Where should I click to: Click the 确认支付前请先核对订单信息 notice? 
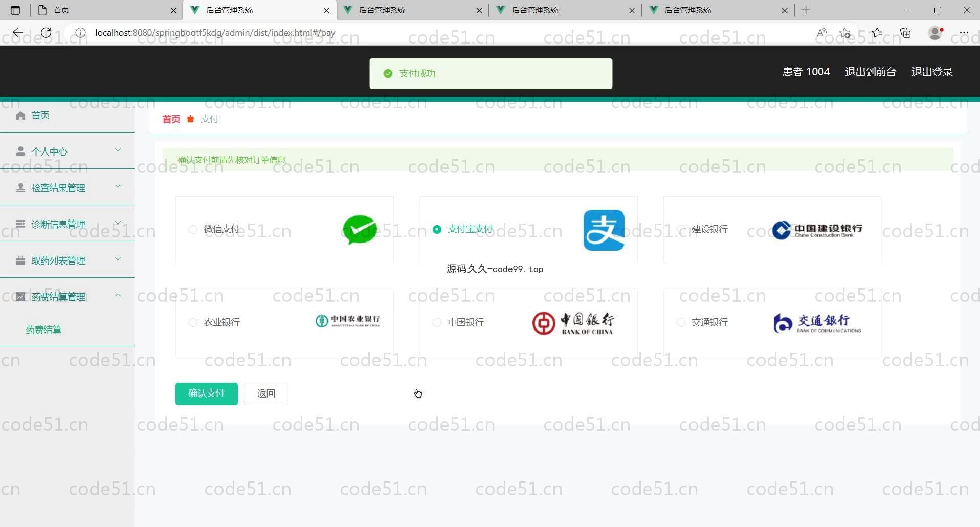tap(558, 160)
